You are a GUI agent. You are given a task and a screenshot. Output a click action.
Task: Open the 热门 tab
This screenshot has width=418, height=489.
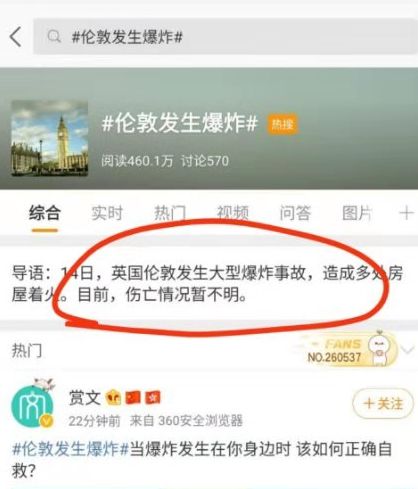coord(170,213)
